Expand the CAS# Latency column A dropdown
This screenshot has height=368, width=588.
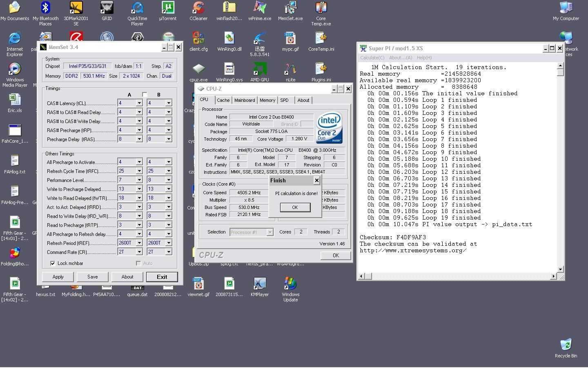pos(139,103)
